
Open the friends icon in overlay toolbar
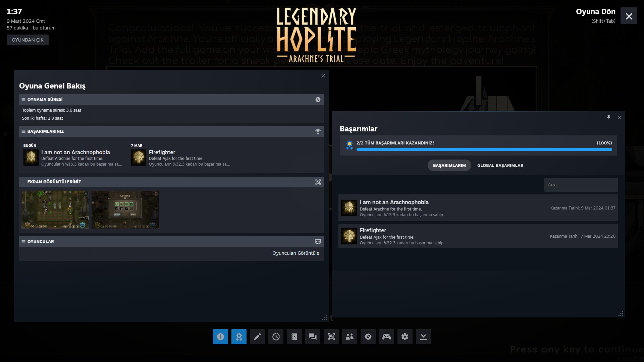[x=350, y=337]
